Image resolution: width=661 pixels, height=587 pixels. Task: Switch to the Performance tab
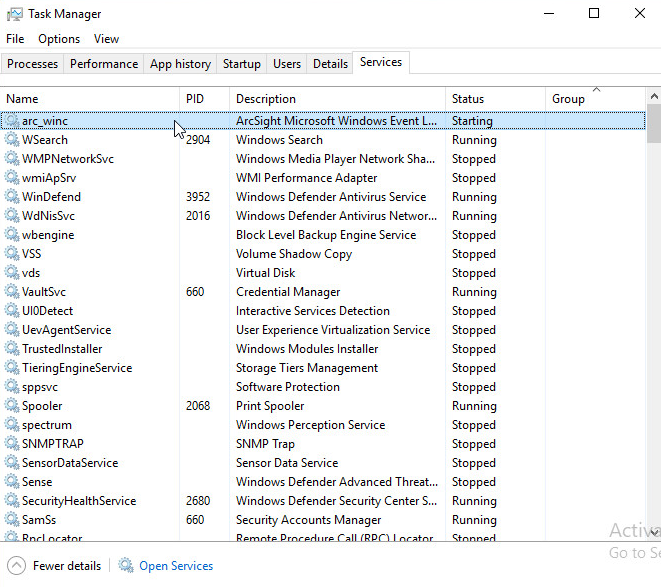pos(104,64)
